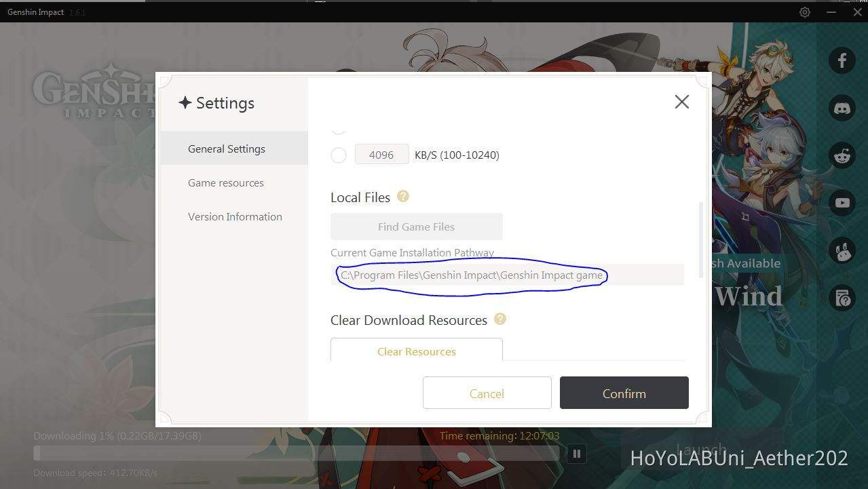This screenshot has width=868, height=489.
Task: Click Clear Download Resources help icon
Action: [500, 319]
